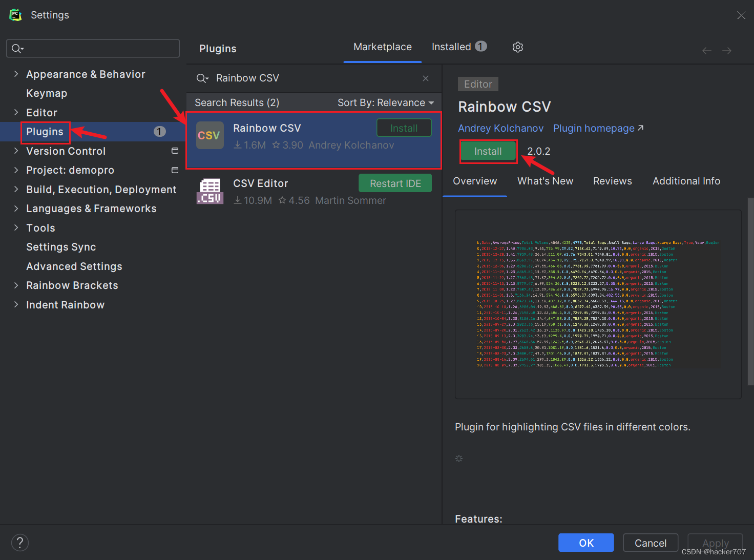754x560 pixels.
Task: Select Advanced Settings in the tree
Action: point(74,266)
